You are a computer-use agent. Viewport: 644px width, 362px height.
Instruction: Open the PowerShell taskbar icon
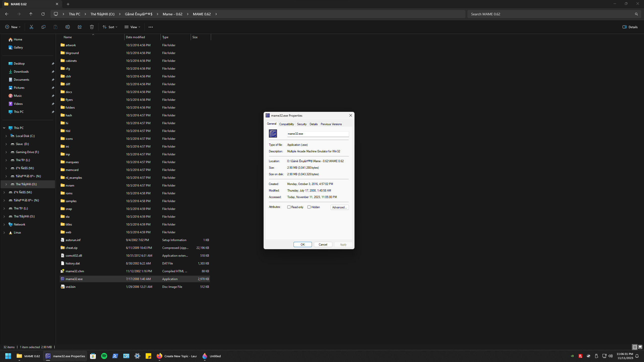pos(115,356)
